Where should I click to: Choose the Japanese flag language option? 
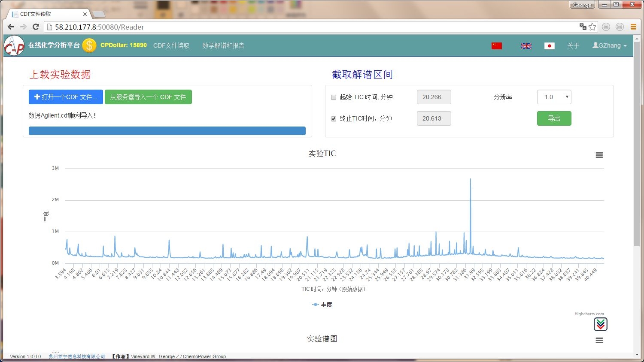pos(549,46)
